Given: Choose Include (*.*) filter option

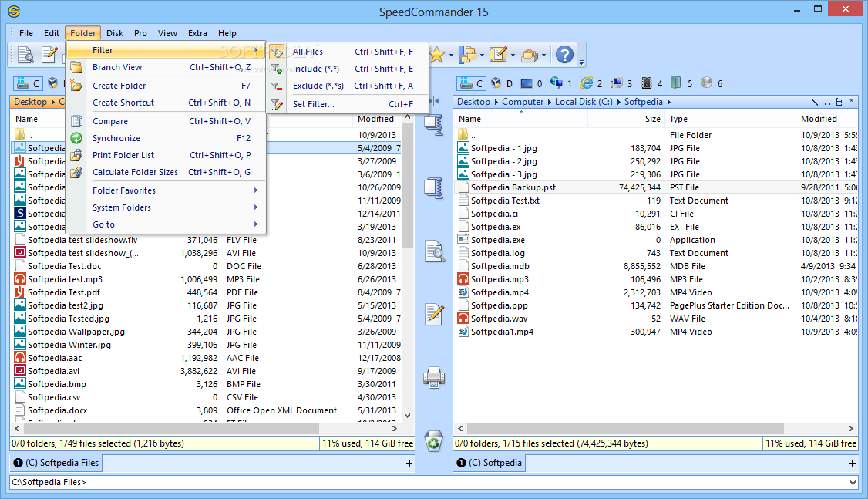Looking at the screenshot, I should coord(349,69).
